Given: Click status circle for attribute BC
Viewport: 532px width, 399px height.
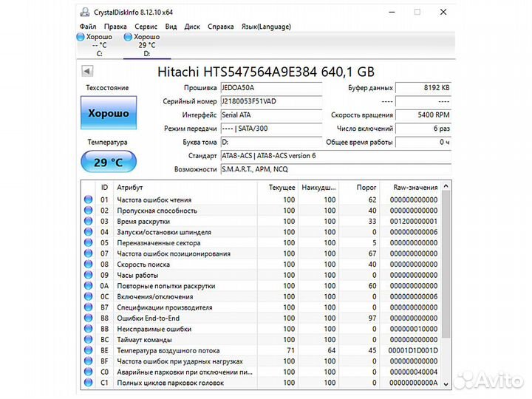Looking at the screenshot, I should coord(88,339).
